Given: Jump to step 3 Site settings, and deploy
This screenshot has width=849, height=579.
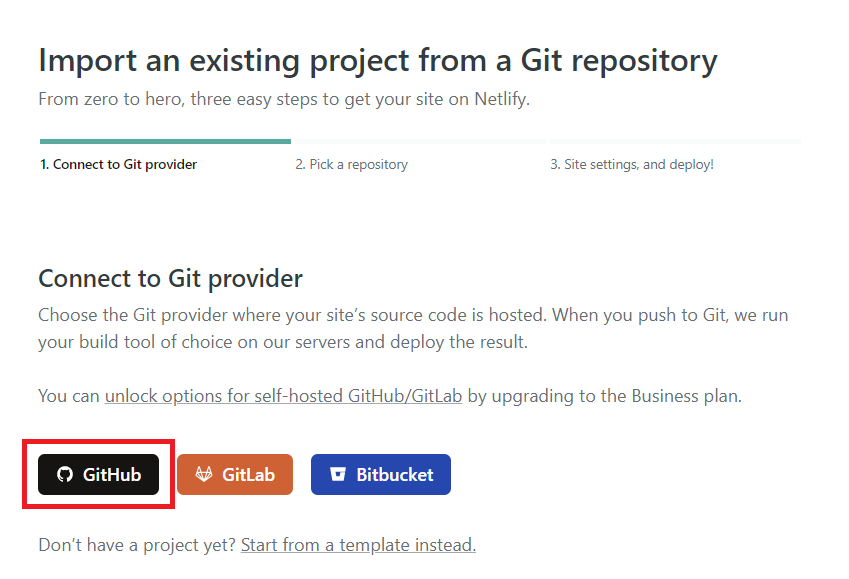Looking at the screenshot, I should point(632,164).
